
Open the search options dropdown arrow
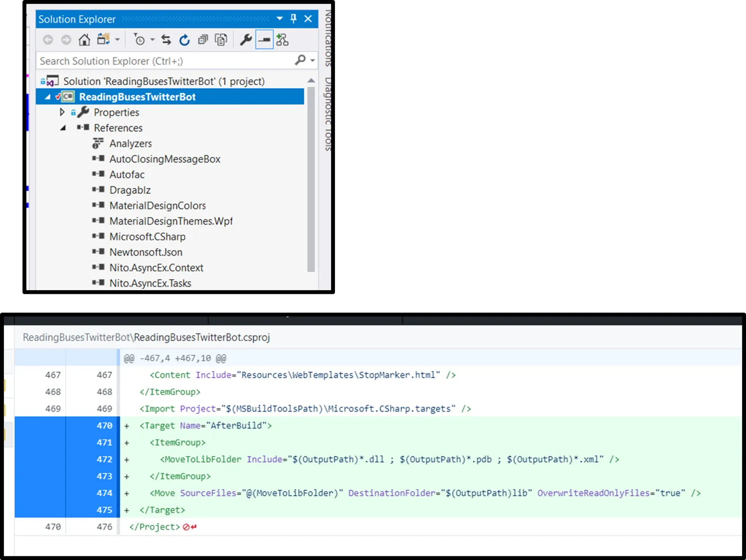point(312,61)
